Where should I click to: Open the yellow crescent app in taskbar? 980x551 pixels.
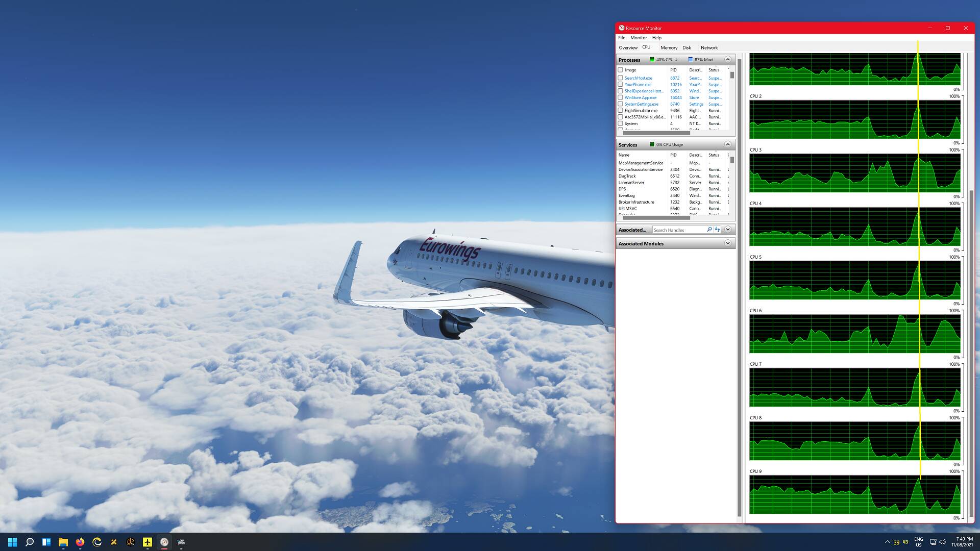96,542
